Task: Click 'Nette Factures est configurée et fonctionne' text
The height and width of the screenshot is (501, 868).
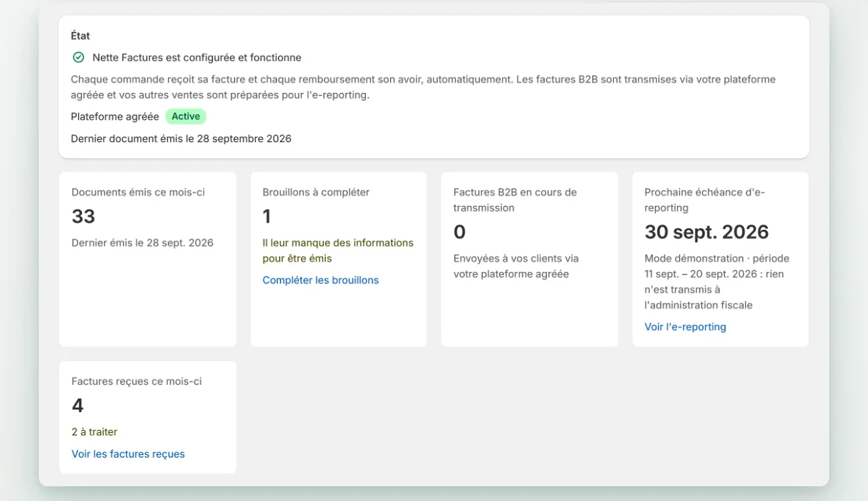Action: [x=197, y=57]
